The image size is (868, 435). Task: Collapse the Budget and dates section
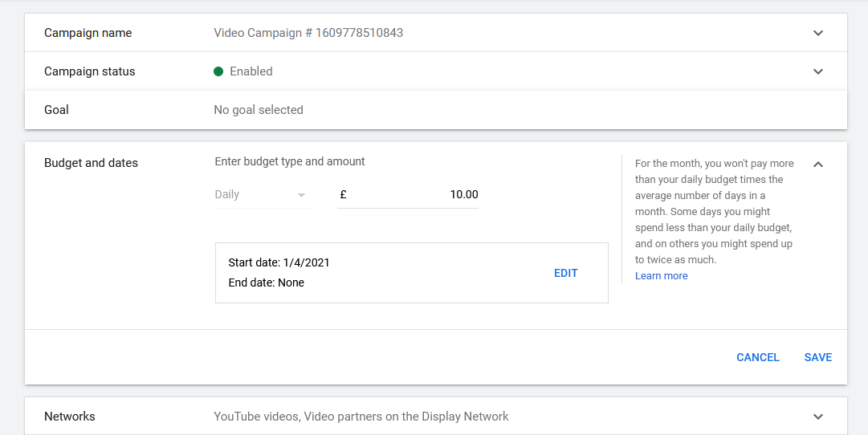click(817, 164)
